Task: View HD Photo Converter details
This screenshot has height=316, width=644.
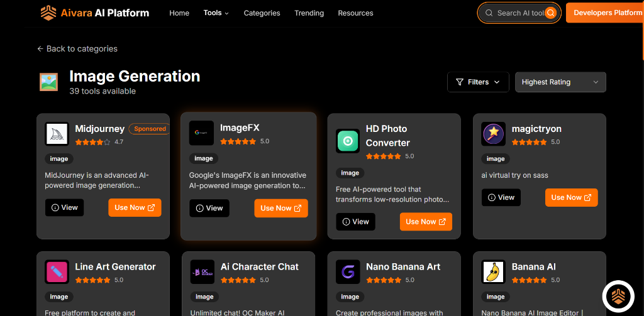Action: pos(355,222)
